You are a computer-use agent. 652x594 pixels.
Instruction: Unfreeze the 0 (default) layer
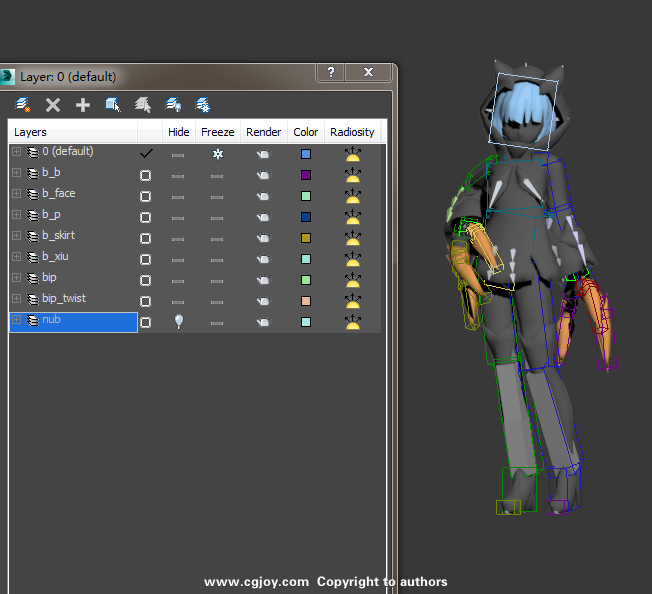click(217, 154)
